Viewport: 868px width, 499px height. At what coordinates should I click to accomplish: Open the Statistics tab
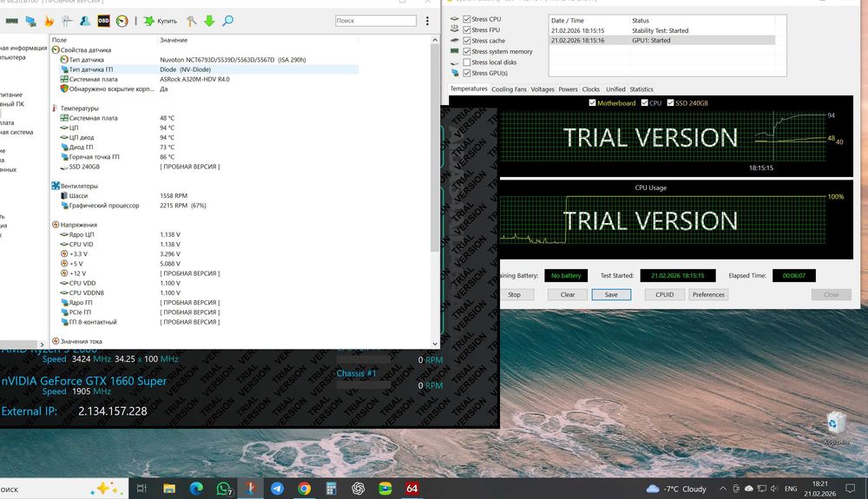click(x=641, y=89)
